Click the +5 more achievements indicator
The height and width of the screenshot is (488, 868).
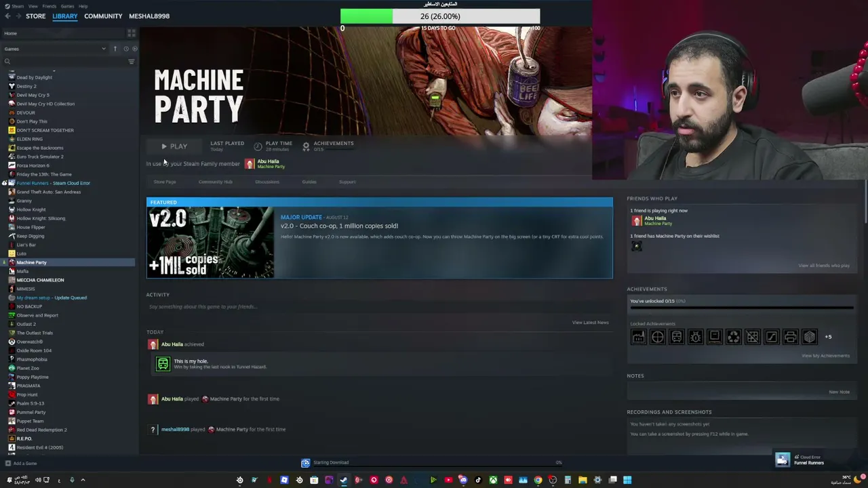click(x=828, y=337)
